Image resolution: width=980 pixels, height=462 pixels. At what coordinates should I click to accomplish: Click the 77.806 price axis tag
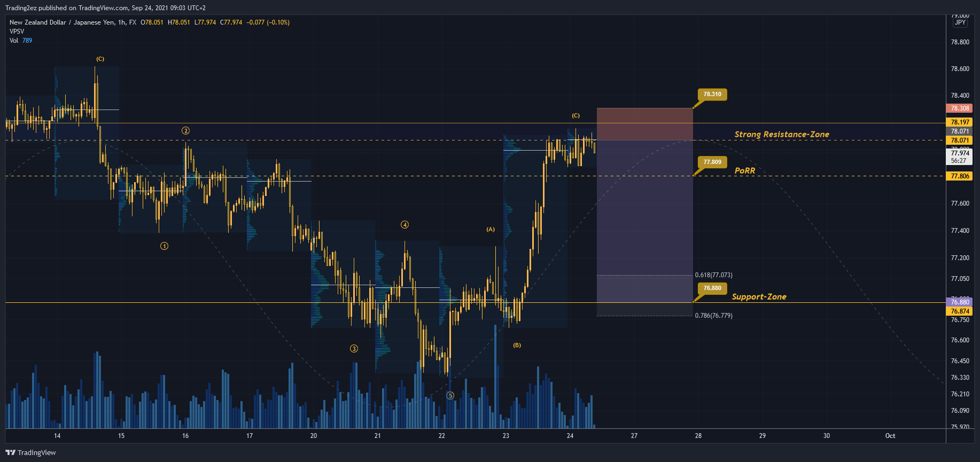click(960, 176)
